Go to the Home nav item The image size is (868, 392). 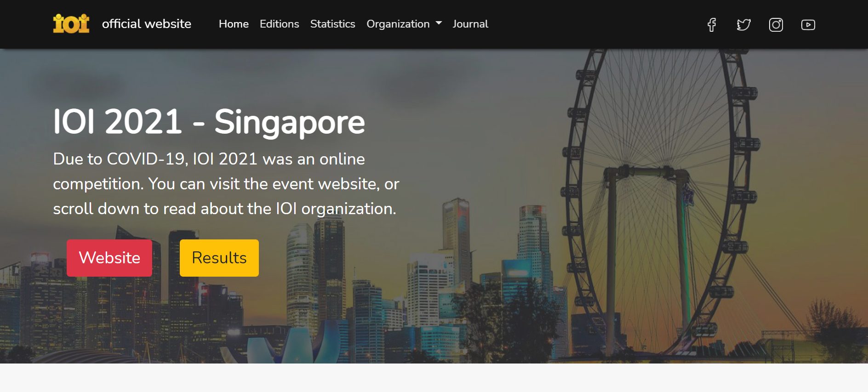[234, 24]
